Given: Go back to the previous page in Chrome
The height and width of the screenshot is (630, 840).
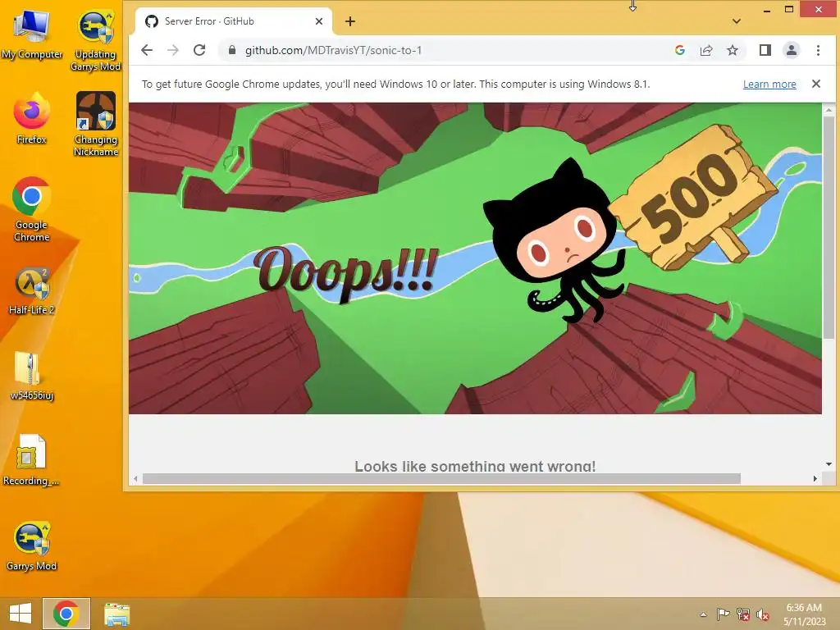Looking at the screenshot, I should [147, 50].
